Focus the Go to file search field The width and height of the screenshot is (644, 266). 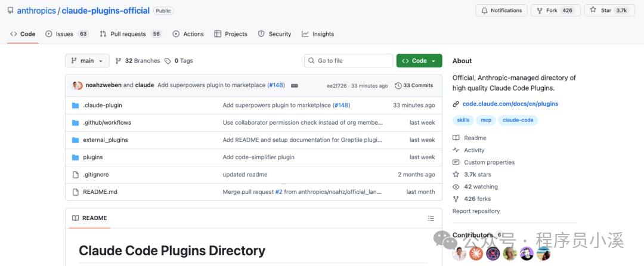click(348, 61)
